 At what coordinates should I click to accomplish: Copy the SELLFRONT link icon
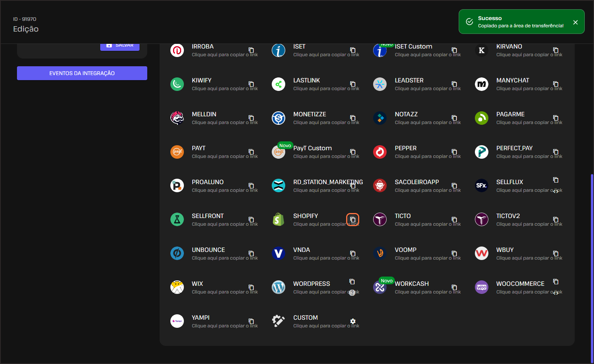[251, 220]
